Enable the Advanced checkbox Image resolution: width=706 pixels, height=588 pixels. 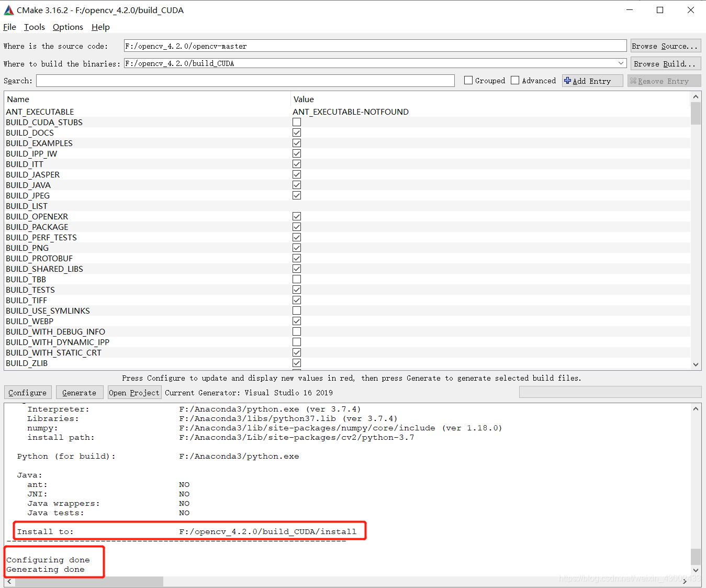[515, 80]
